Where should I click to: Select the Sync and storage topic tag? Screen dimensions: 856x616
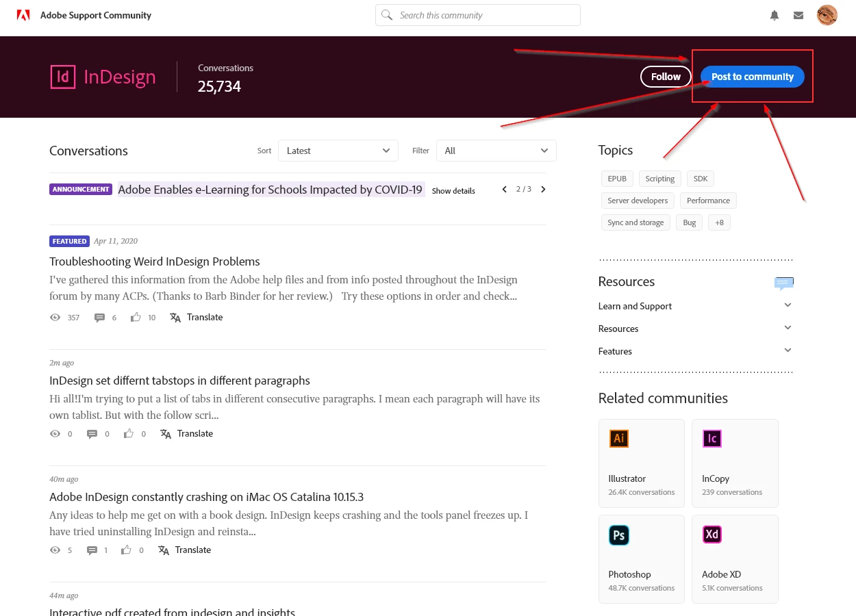click(x=635, y=222)
